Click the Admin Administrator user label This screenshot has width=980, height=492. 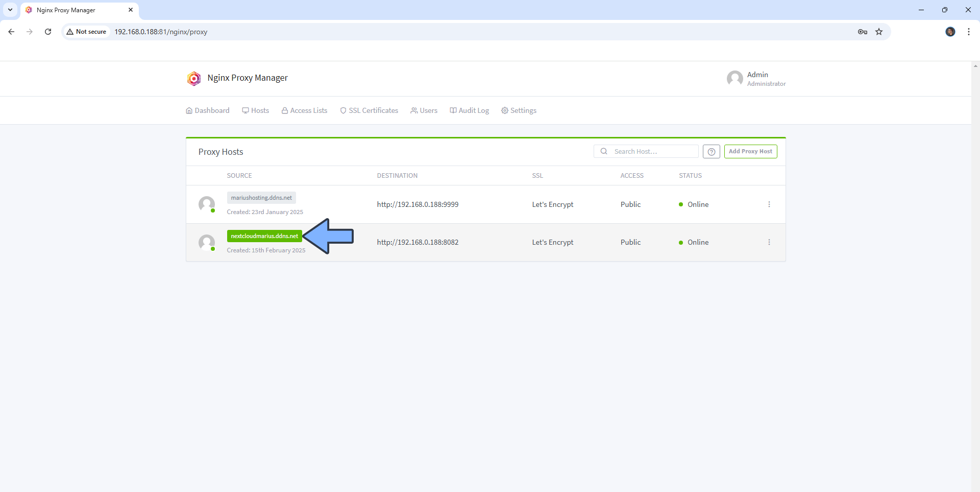pyautogui.click(x=767, y=79)
